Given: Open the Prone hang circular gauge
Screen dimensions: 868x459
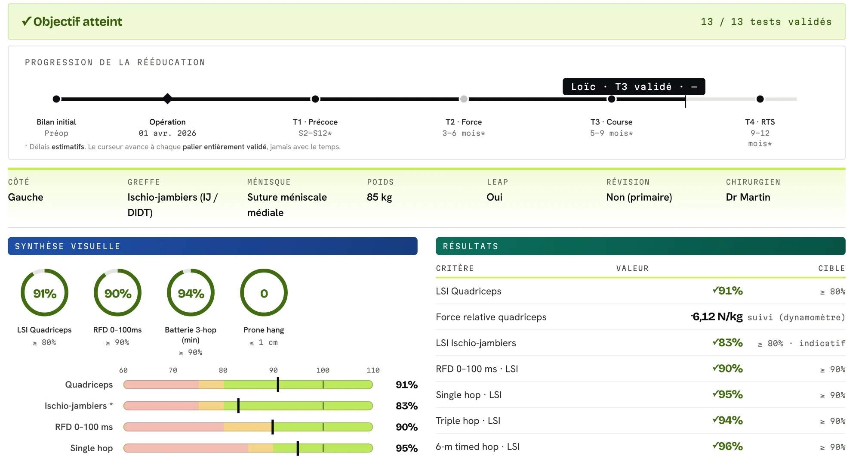Looking at the screenshot, I should click(264, 293).
